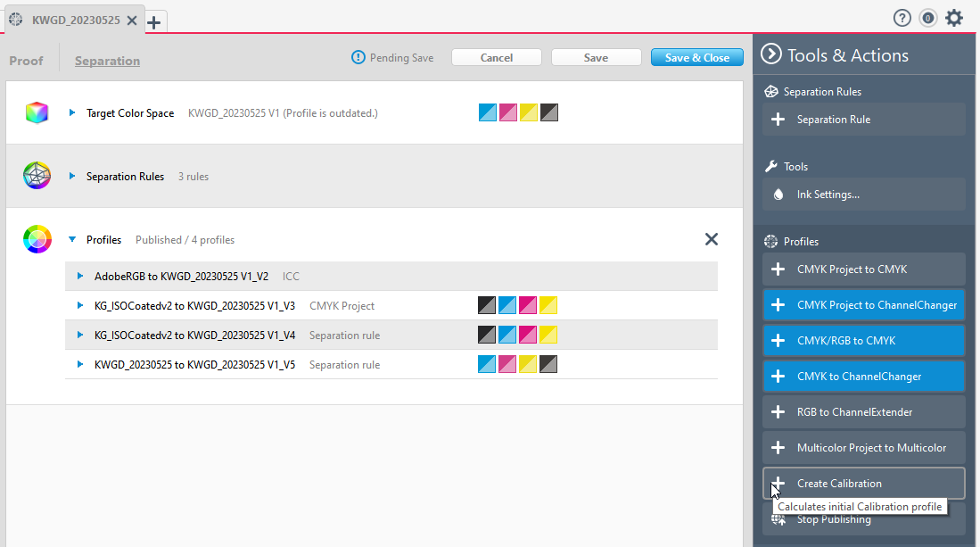Click the Pending Save alert icon
Image resolution: width=980 pixels, height=547 pixels.
[358, 57]
